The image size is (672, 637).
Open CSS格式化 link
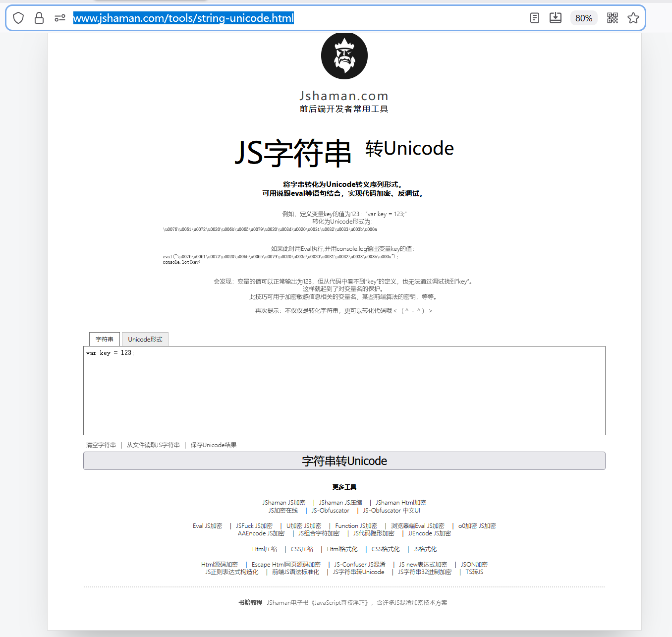(x=386, y=549)
